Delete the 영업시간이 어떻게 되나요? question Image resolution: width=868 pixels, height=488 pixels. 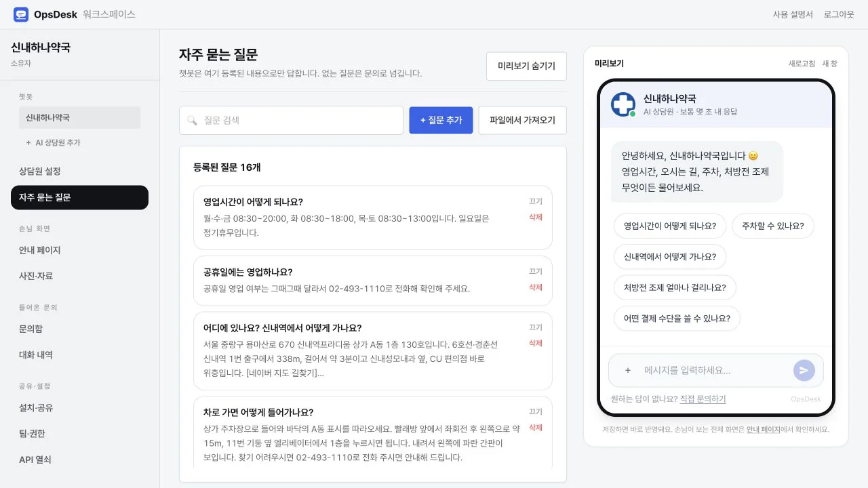click(536, 218)
